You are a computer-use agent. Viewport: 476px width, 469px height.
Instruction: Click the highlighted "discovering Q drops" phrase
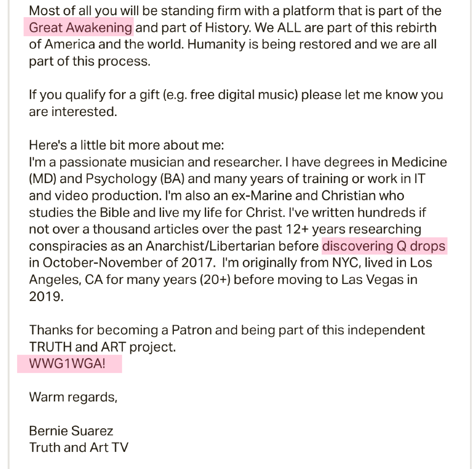coord(384,246)
